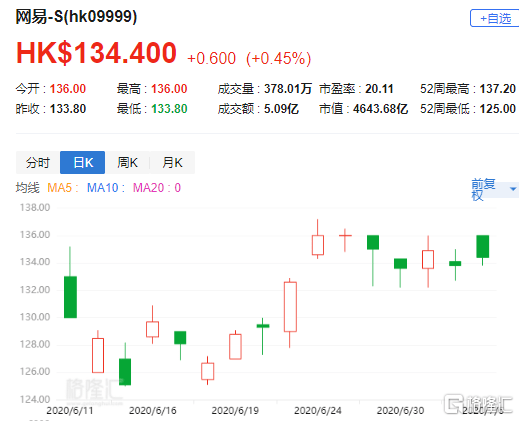Click the 前复权 label text

click(x=483, y=189)
